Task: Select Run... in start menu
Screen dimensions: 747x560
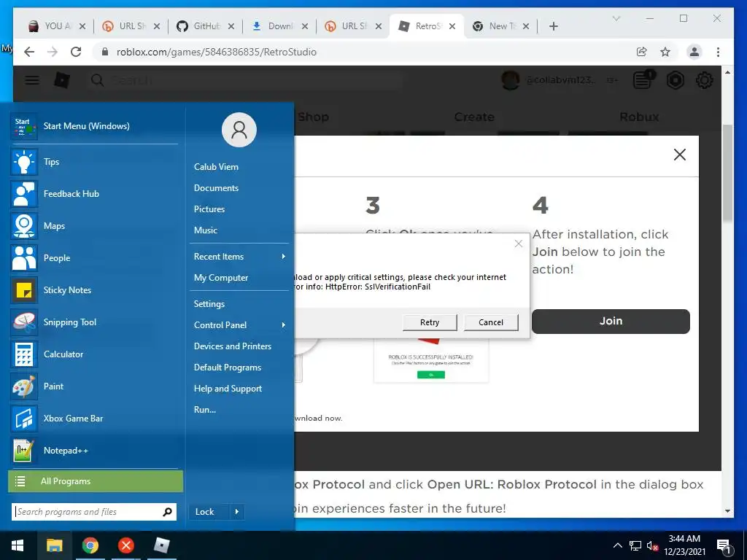Action: [x=204, y=410]
